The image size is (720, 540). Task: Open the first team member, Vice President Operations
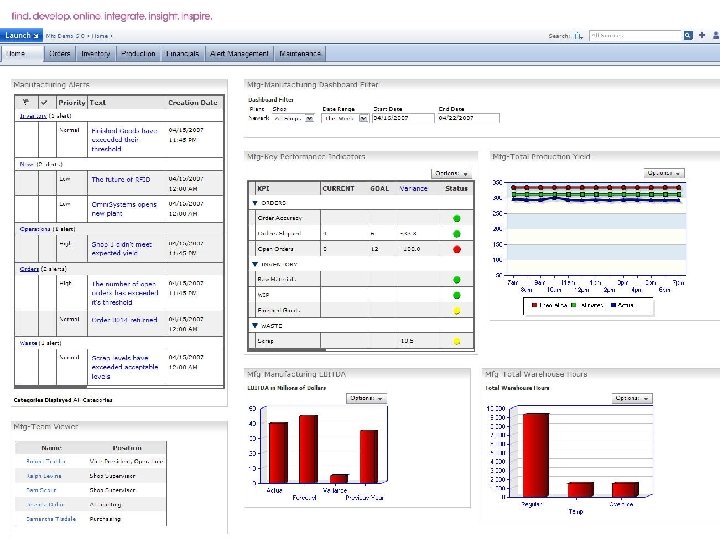click(46, 461)
